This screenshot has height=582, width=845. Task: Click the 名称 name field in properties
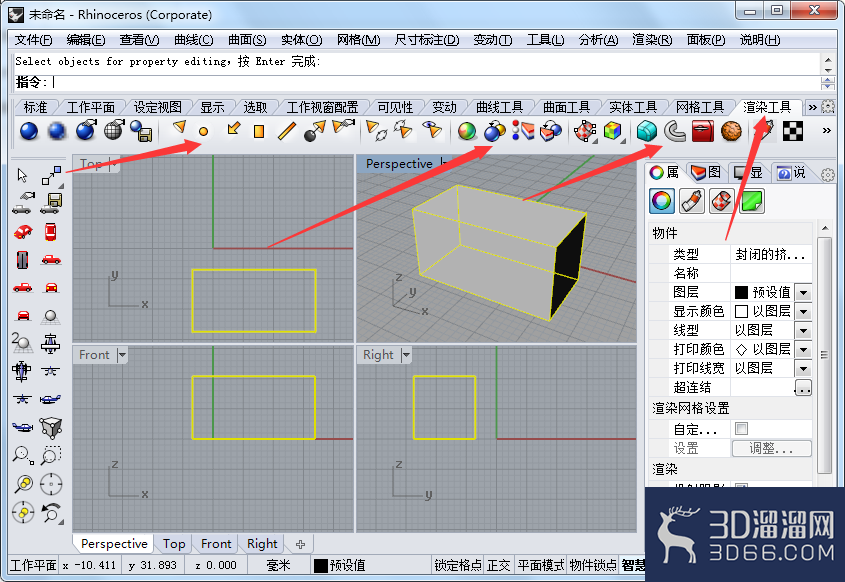(x=771, y=273)
